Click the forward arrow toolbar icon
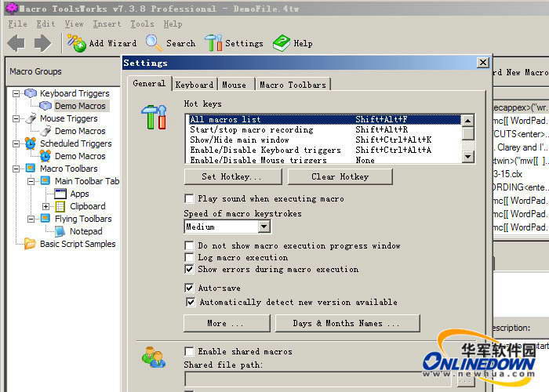 click(42, 43)
